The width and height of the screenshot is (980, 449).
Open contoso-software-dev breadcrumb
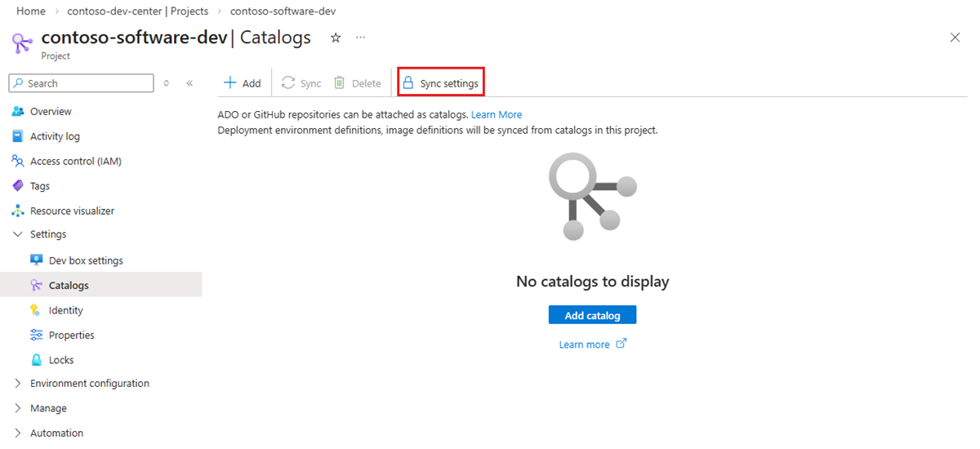pyautogui.click(x=283, y=11)
